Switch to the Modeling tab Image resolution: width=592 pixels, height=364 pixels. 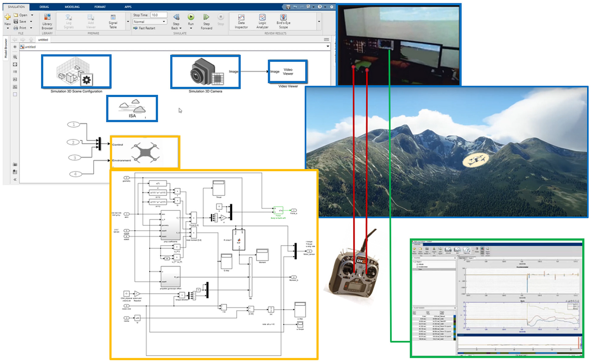coord(72,7)
